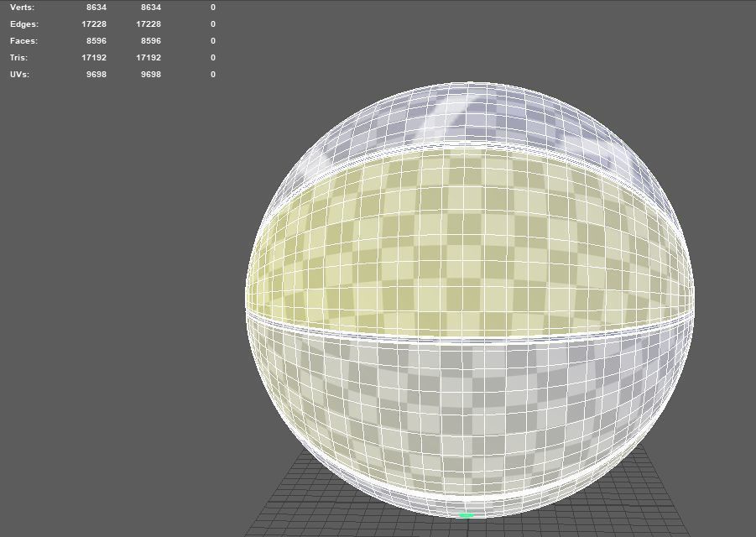Click the 0 value in the UVs row
The height and width of the screenshot is (537, 756).
pyautogui.click(x=212, y=74)
